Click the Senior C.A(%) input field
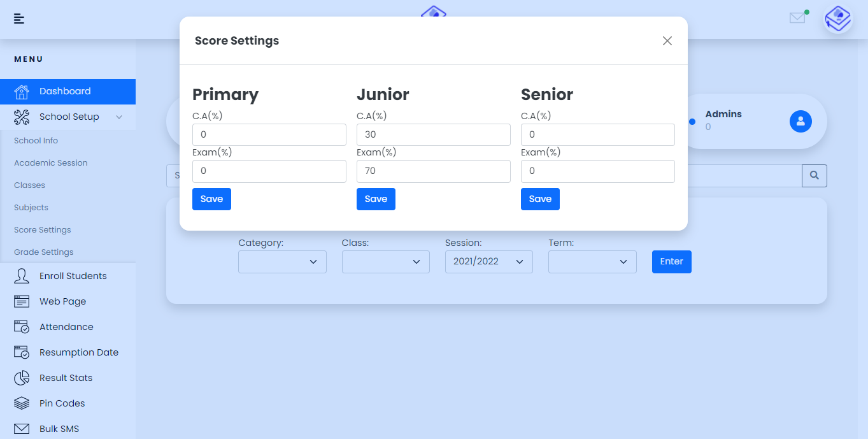The image size is (868, 439). [x=597, y=135]
